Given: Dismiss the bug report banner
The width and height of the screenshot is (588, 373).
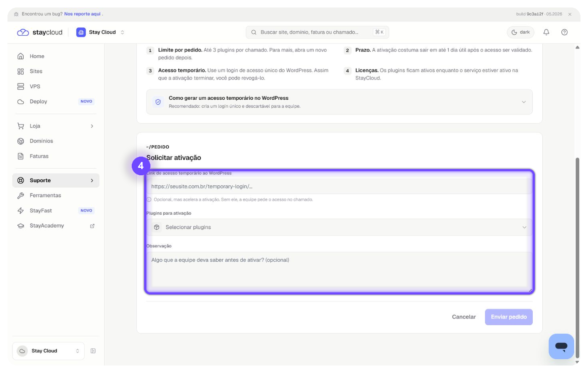Looking at the screenshot, I should (570, 14).
